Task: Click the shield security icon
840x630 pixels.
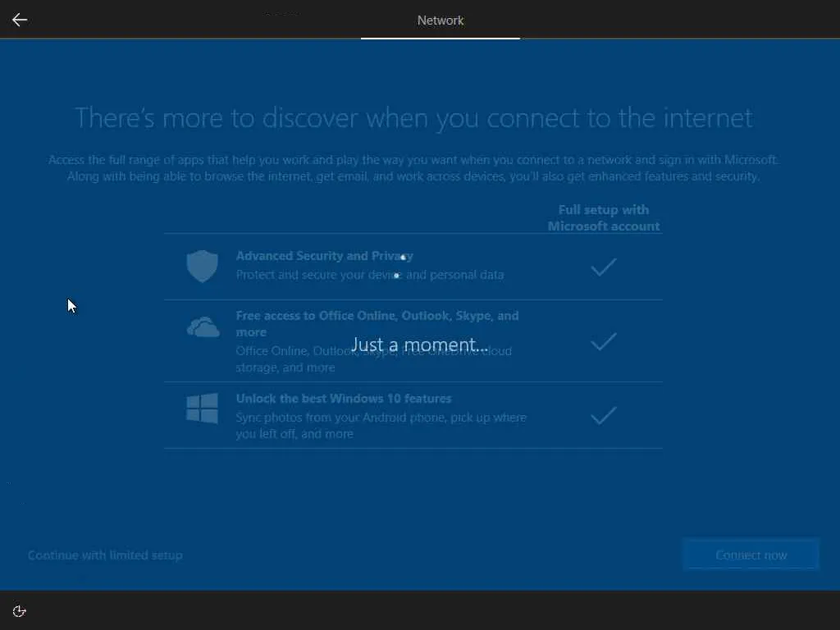Action: tap(202, 267)
